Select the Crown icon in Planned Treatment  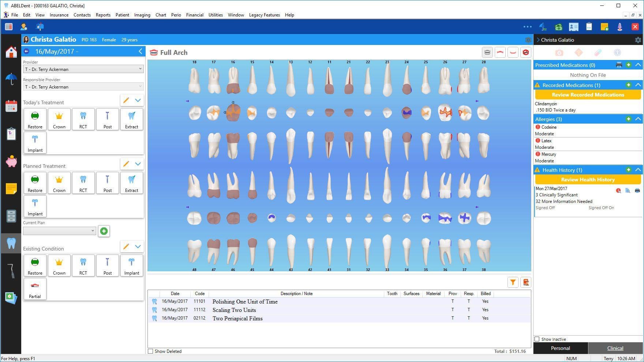coord(59,182)
